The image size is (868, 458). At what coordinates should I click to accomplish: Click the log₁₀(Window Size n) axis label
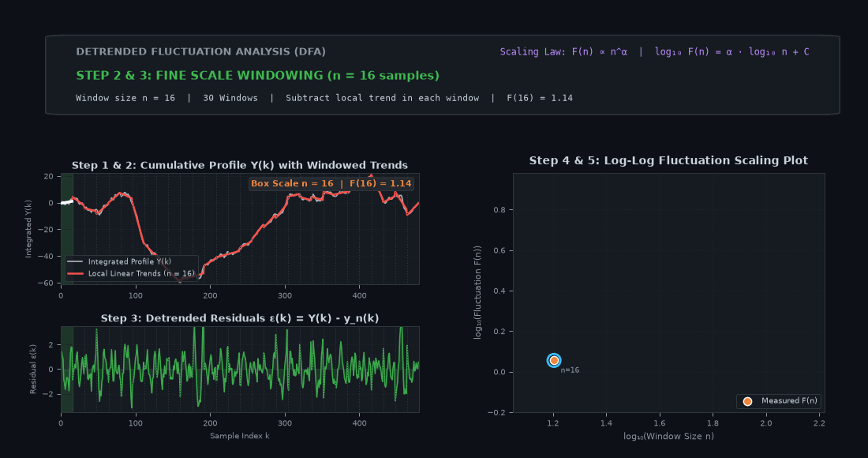[x=668, y=437]
